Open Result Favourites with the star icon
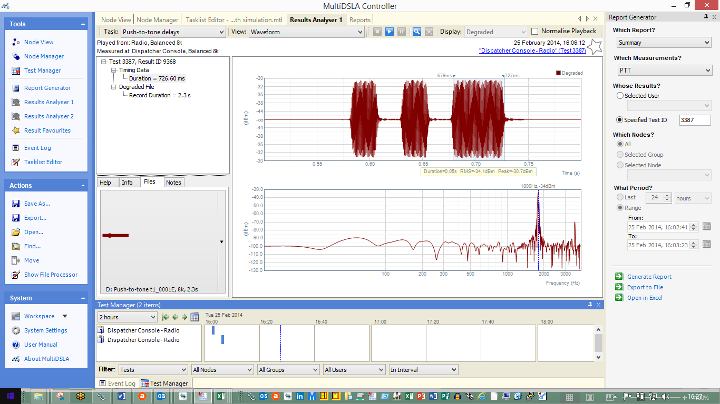The height and width of the screenshot is (404, 720). point(47,130)
